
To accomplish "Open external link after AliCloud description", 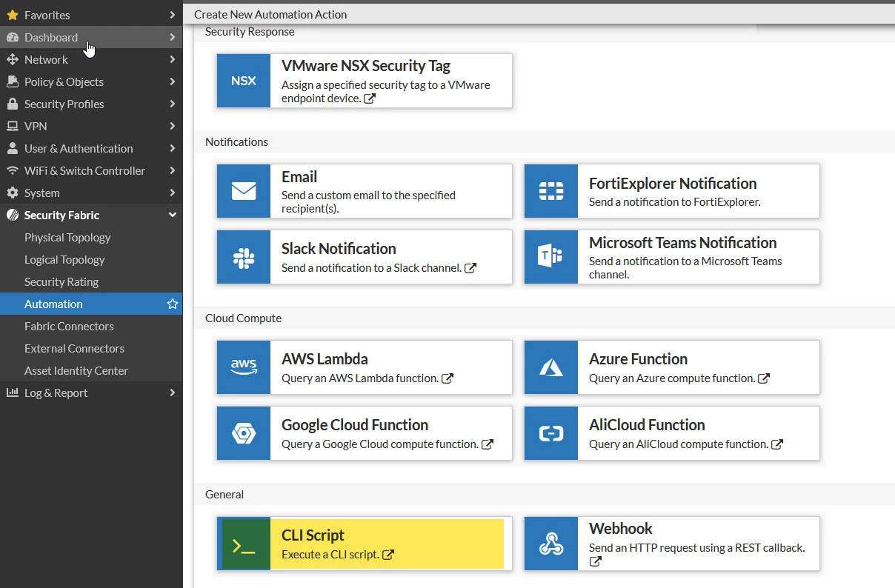I will pos(777,444).
